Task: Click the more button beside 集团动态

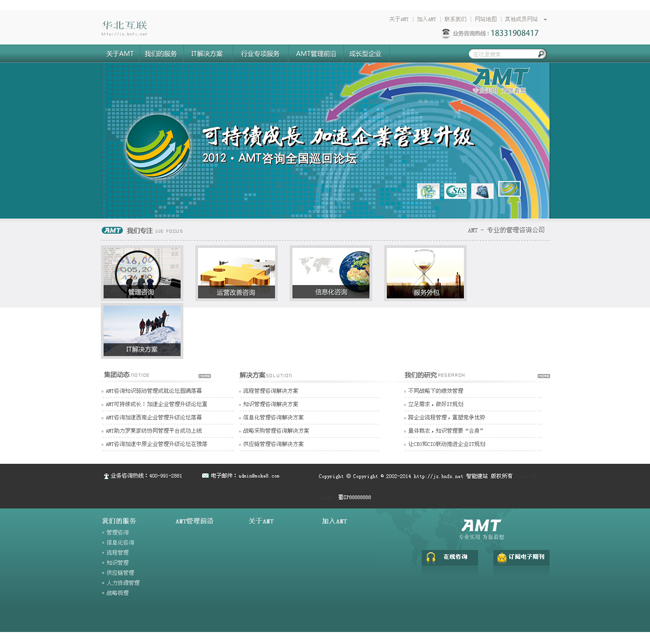Action: click(204, 376)
